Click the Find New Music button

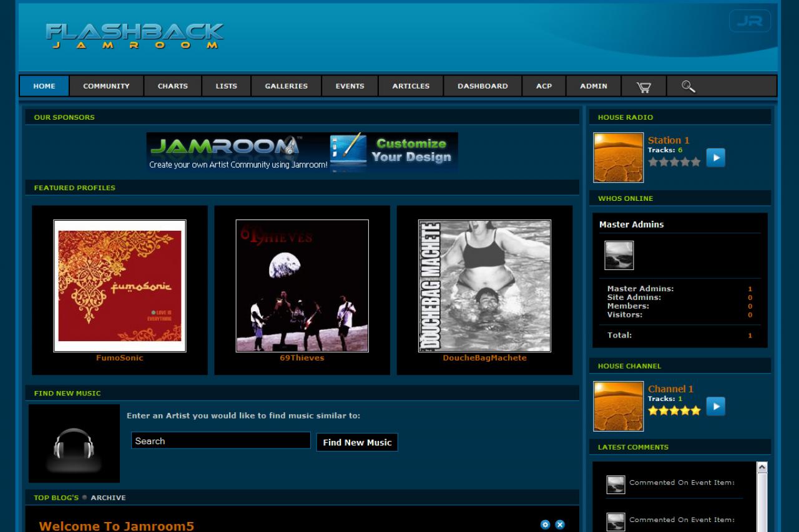coord(357,442)
